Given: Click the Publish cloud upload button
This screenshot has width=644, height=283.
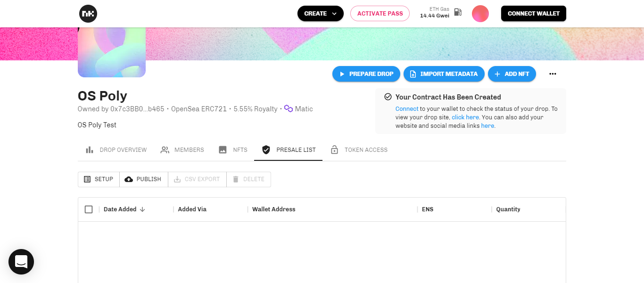Looking at the screenshot, I should pyautogui.click(x=143, y=179).
